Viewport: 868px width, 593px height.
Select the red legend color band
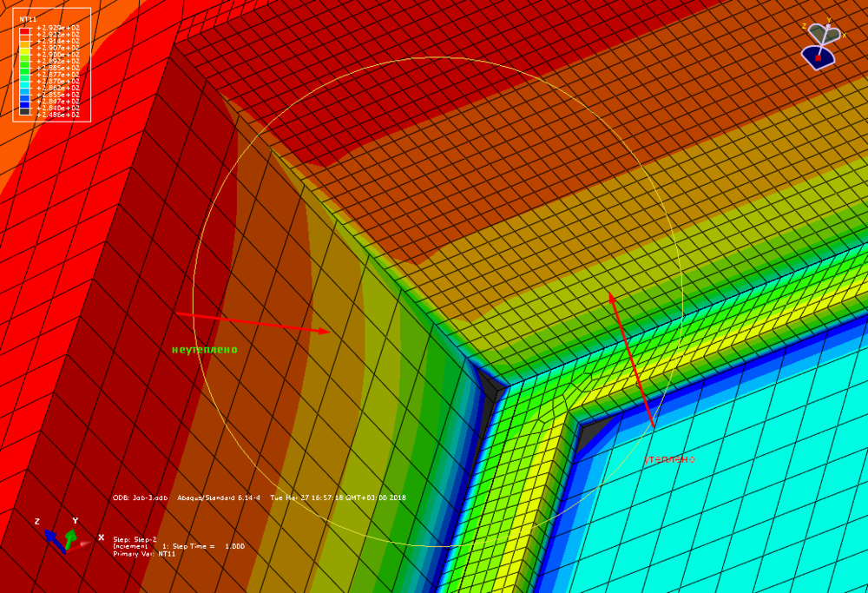coord(24,31)
